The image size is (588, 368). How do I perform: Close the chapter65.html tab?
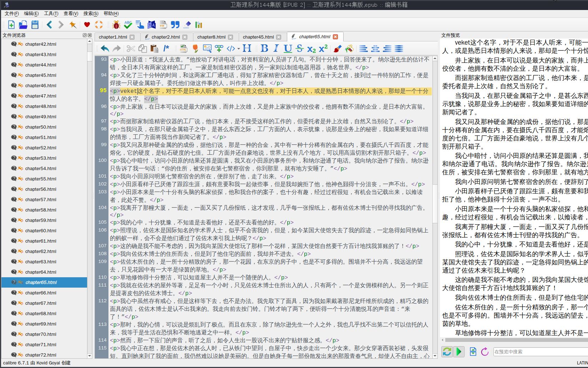click(x=335, y=37)
